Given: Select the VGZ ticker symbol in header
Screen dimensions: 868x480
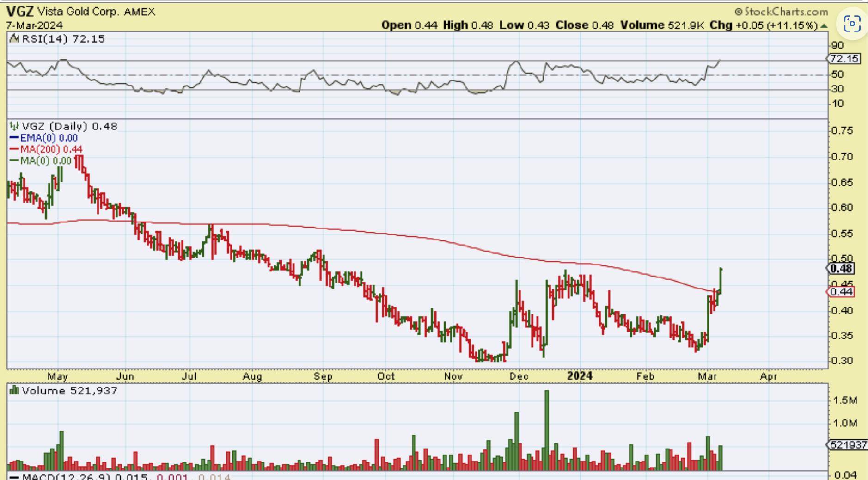Looking at the screenshot, I should pos(20,12).
